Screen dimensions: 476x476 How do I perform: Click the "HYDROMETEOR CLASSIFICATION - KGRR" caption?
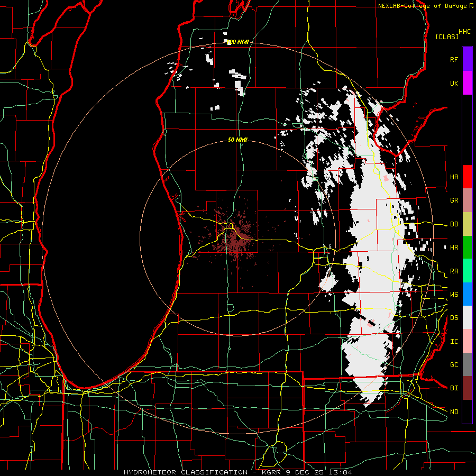click(x=204, y=472)
